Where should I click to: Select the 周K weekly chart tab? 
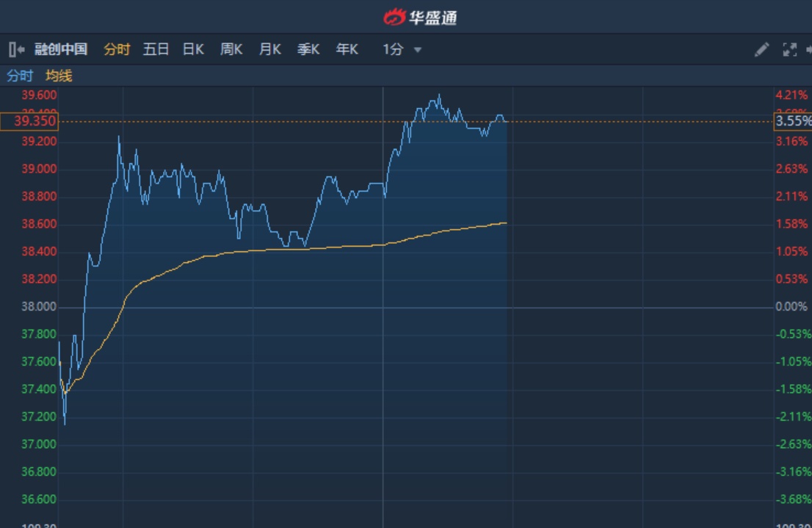tap(231, 50)
